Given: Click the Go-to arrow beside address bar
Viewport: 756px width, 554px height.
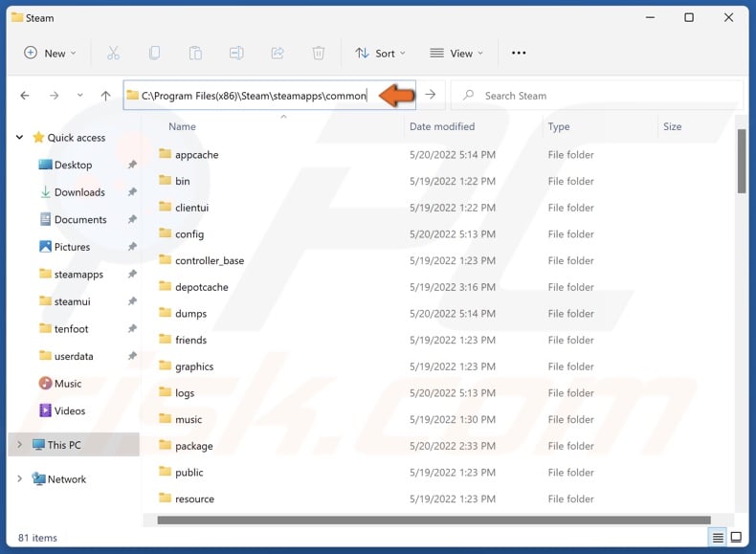Looking at the screenshot, I should pyautogui.click(x=431, y=95).
